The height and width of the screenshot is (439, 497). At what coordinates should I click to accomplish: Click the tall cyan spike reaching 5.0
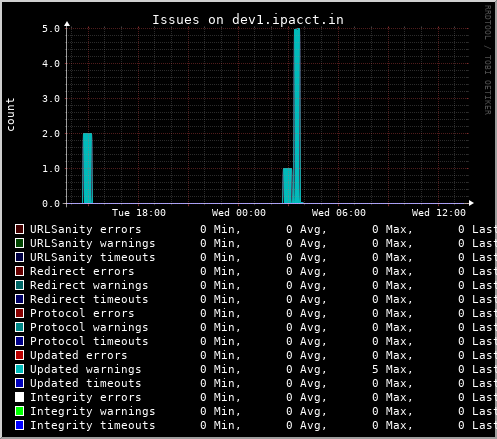click(x=297, y=116)
